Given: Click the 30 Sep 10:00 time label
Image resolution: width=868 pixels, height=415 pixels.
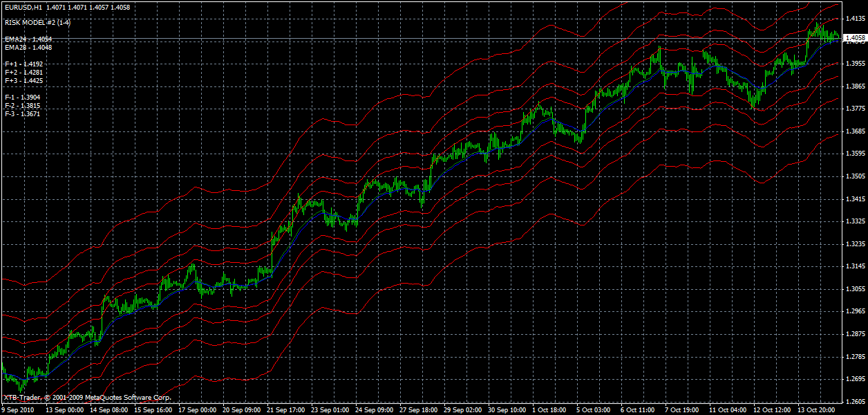Looking at the screenshot, I should pos(507,410).
